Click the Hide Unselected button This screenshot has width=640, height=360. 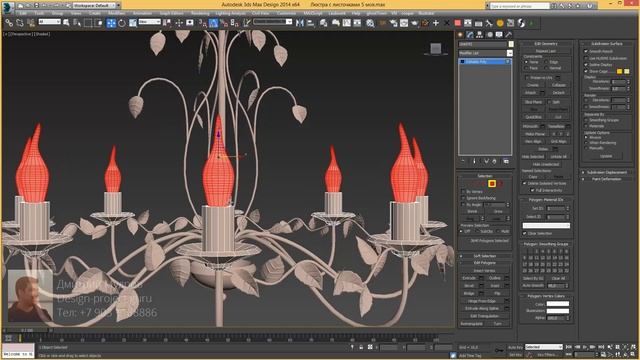point(546,164)
